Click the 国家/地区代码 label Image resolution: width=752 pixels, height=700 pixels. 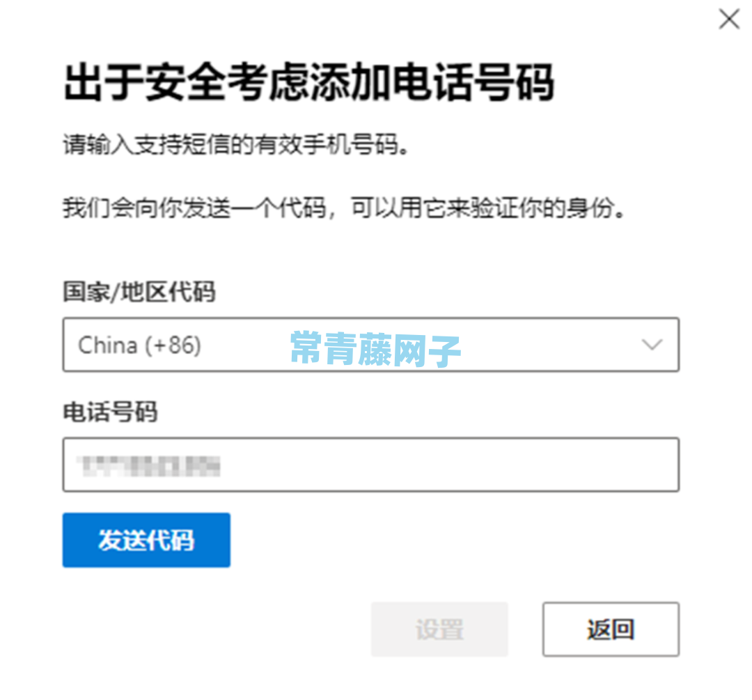coord(139,292)
